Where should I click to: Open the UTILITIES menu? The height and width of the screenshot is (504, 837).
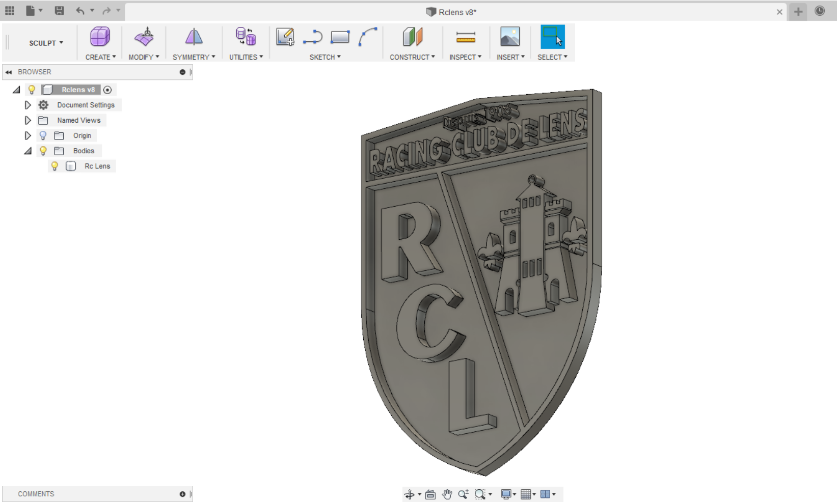click(x=246, y=57)
